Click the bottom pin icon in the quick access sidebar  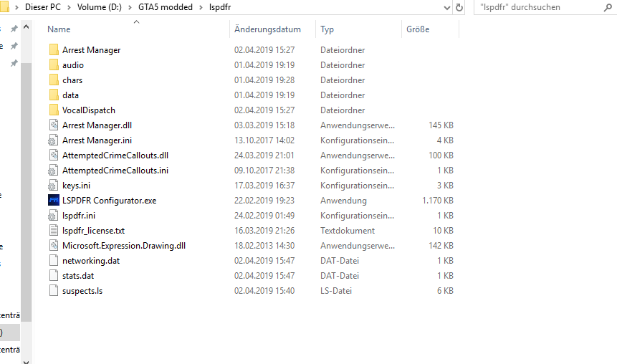pos(14,63)
